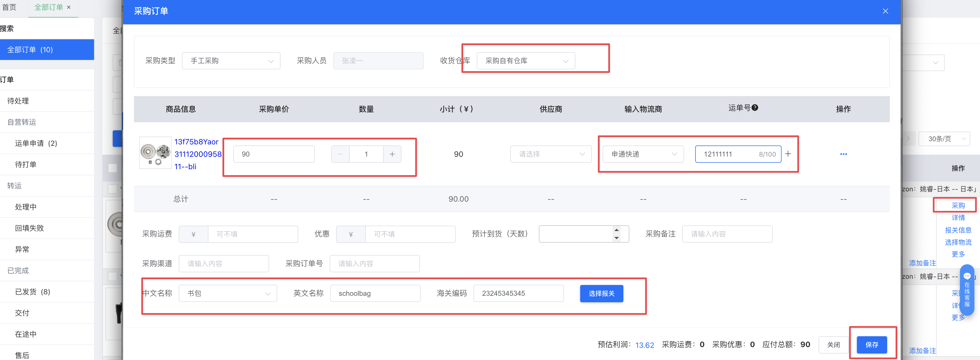The image size is (980, 360).
Task: Select 运单申请 (2) in the sidebar
Action: (36, 143)
